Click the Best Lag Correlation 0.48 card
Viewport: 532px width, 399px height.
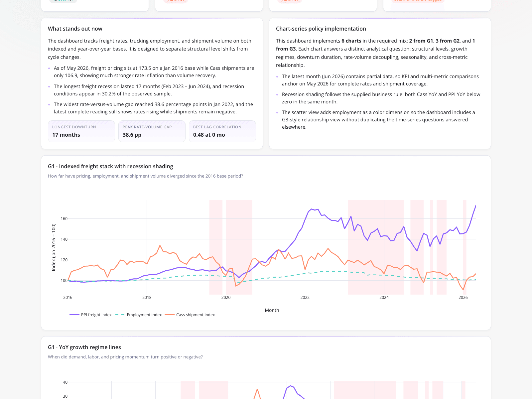[222, 131]
